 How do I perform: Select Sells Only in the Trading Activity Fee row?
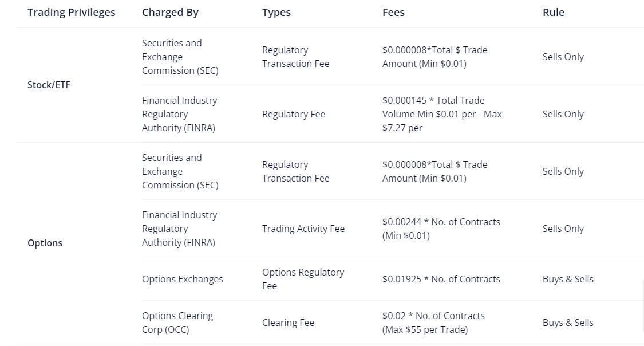563,229
